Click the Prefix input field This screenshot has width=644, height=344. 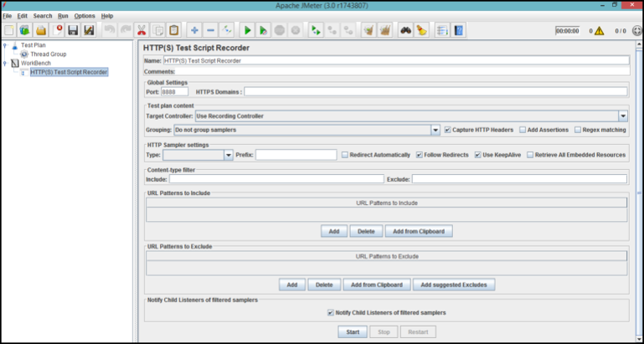point(296,155)
